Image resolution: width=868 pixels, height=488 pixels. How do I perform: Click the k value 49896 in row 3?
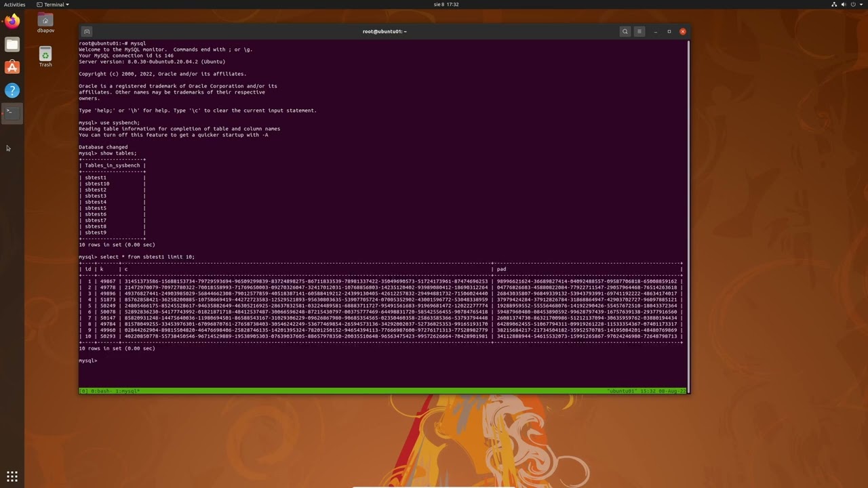pos(108,293)
